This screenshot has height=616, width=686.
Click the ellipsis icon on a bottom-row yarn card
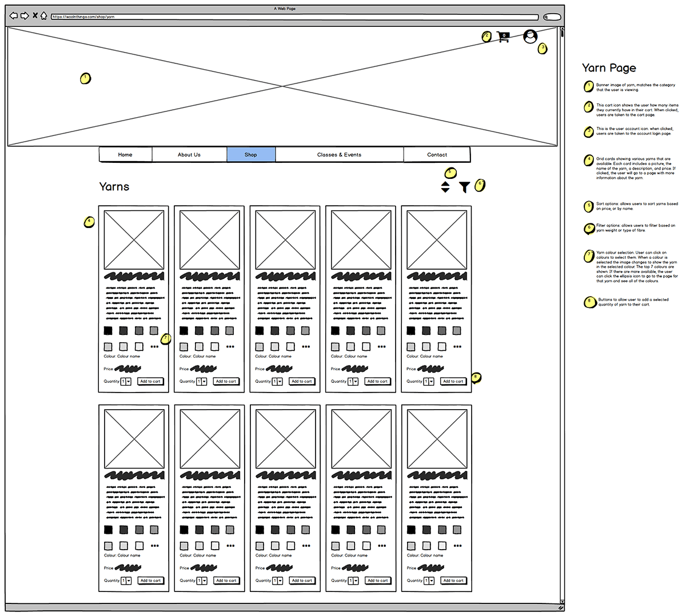[155, 545]
